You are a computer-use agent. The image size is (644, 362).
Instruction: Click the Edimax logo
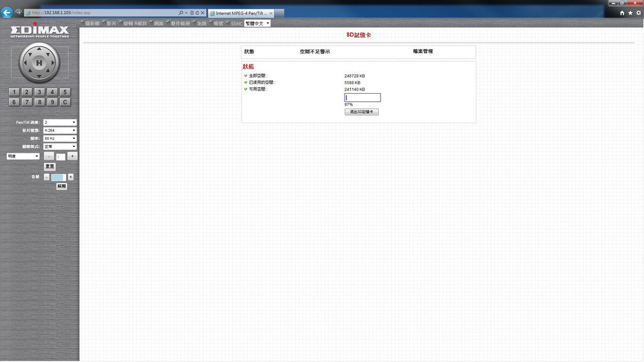pos(40,31)
